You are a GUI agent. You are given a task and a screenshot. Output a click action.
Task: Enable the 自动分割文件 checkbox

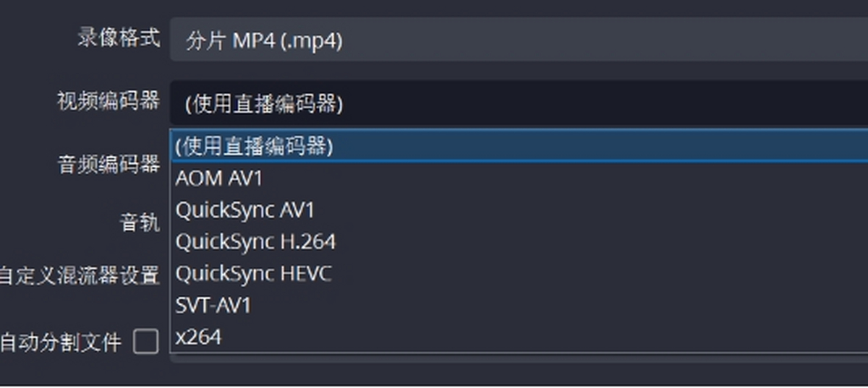[145, 341]
